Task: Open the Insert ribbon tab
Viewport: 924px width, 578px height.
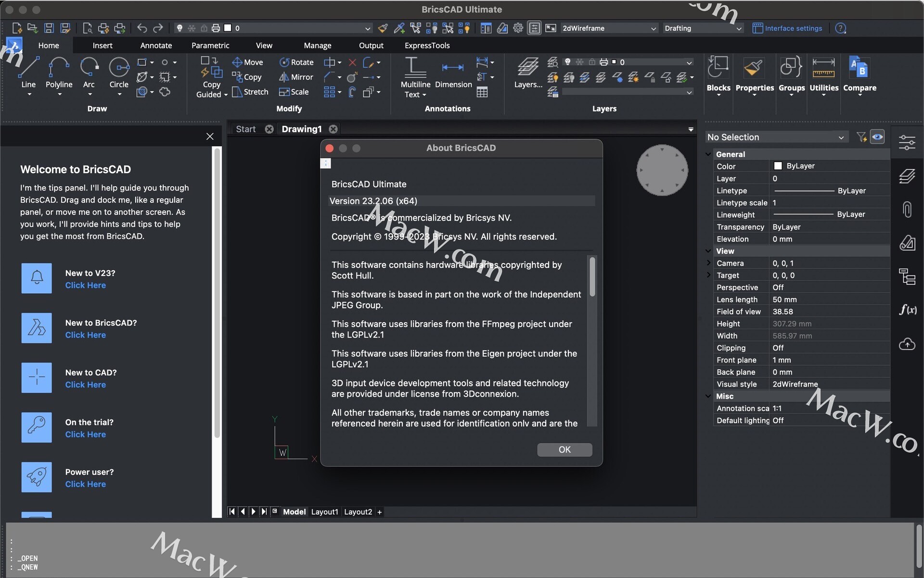Action: point(103,45)
